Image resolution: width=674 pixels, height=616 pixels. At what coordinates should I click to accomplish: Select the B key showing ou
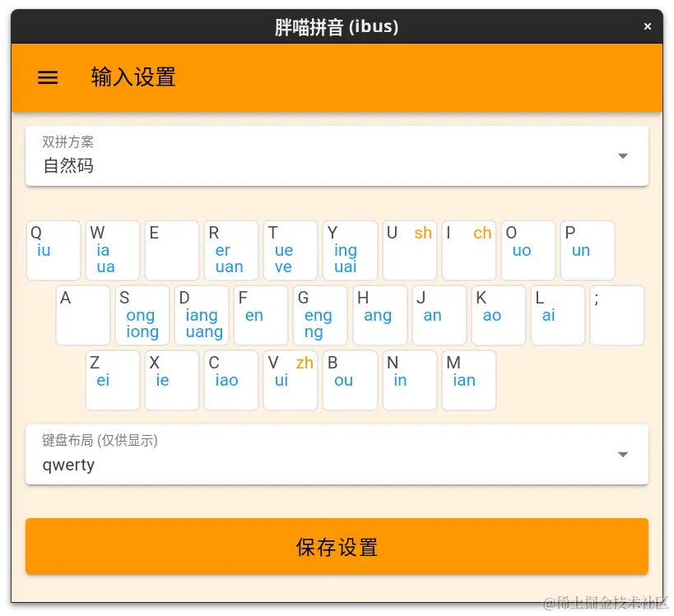click(349, 380)
